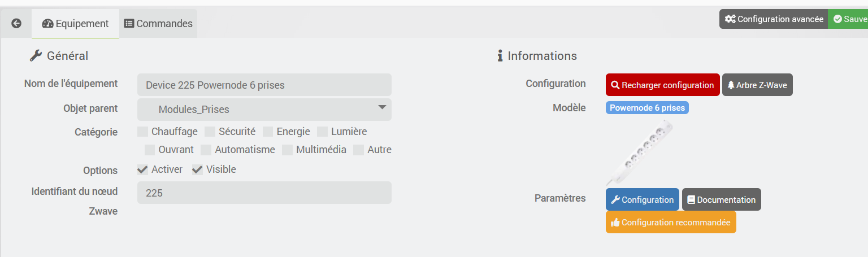Viewport: 868px width, 257px height.
Task: Open Configuration avancée settings
Action: coord(774,19)
